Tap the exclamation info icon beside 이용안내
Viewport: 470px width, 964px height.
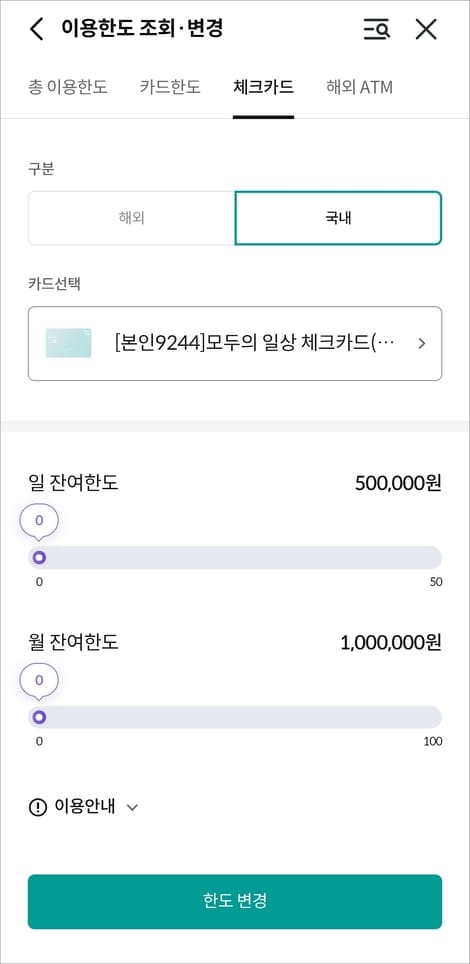(38, 807)
